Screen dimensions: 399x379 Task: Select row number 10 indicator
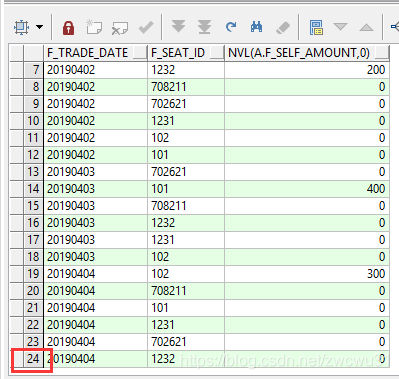(33, 121)
